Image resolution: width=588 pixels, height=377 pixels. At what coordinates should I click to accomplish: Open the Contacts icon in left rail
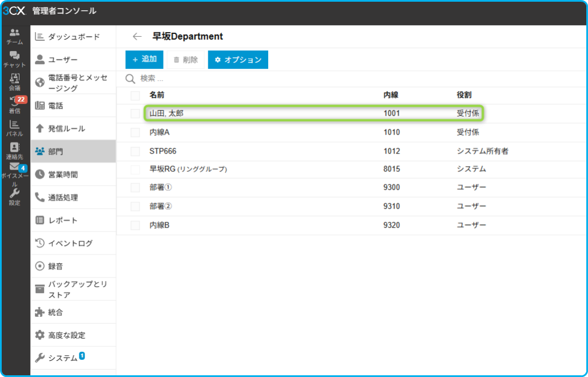(x=15, y=151)
